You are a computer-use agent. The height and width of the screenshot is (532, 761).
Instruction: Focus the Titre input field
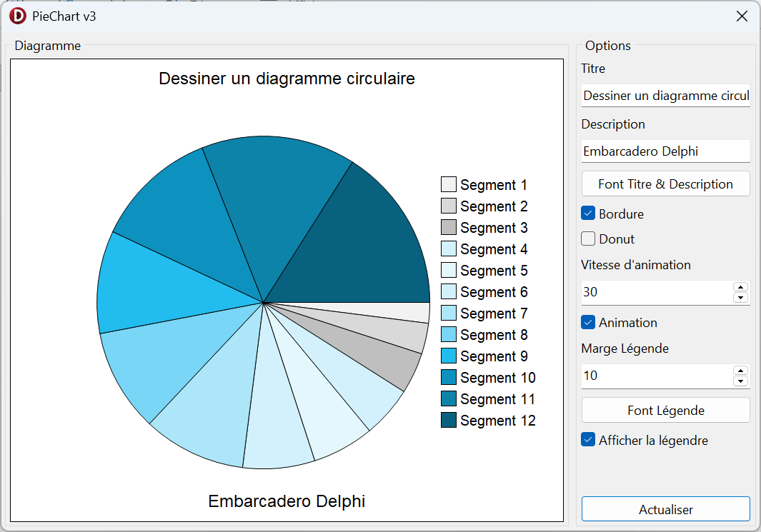tap(665, 96)
